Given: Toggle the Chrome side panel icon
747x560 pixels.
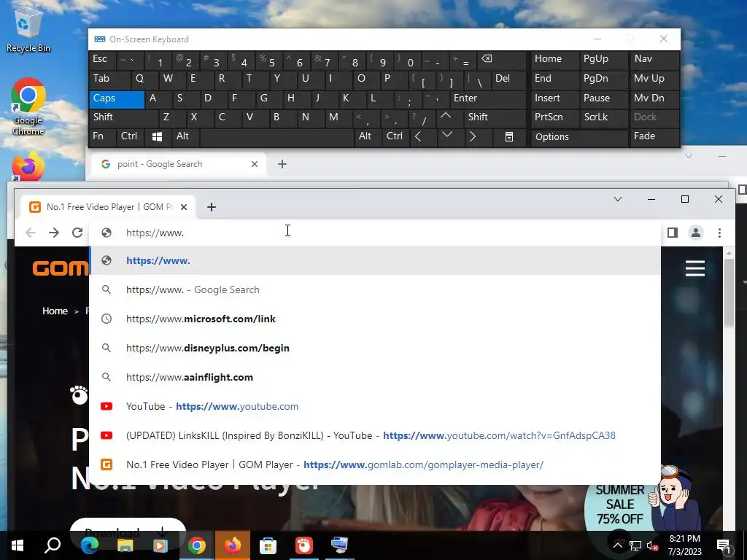Looking at the screenshot, I should 672,233.
